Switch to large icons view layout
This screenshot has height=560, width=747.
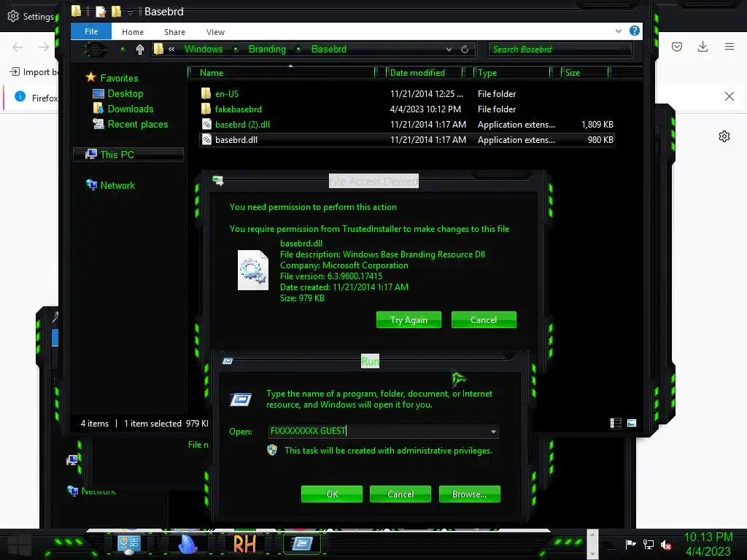click(x=632, y=423)
